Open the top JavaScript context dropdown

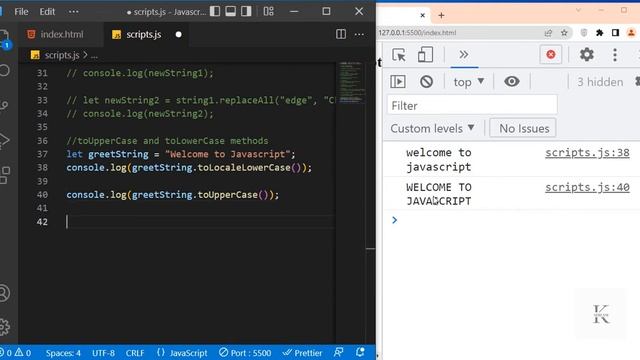(x=469, y=82)
